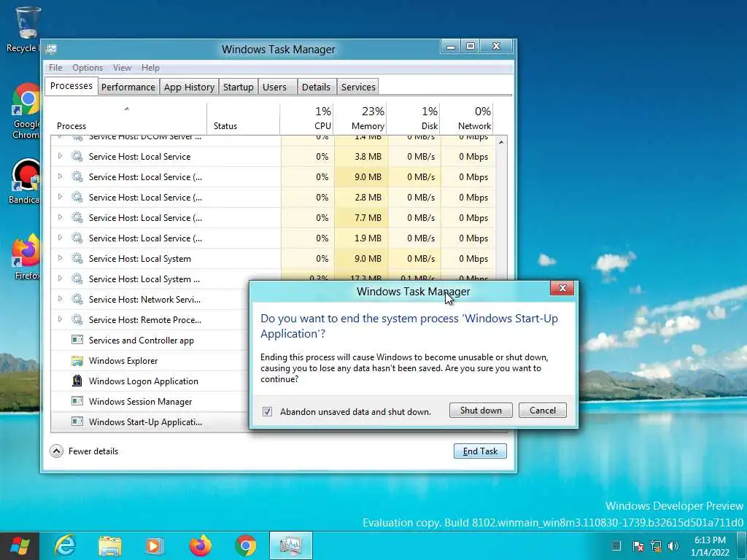Click Windows Session Manager process icon
747x560 pixels.
(77, 401)
